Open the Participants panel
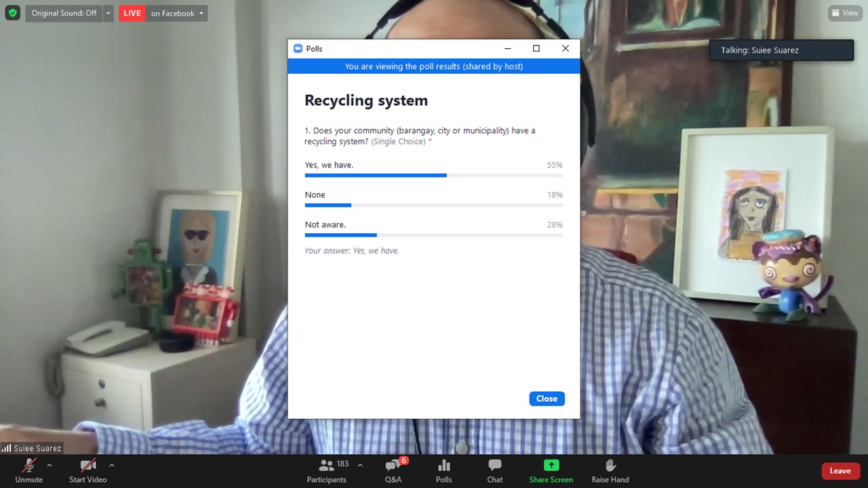Viewport: 868px width, 488px height. (327, 470)
